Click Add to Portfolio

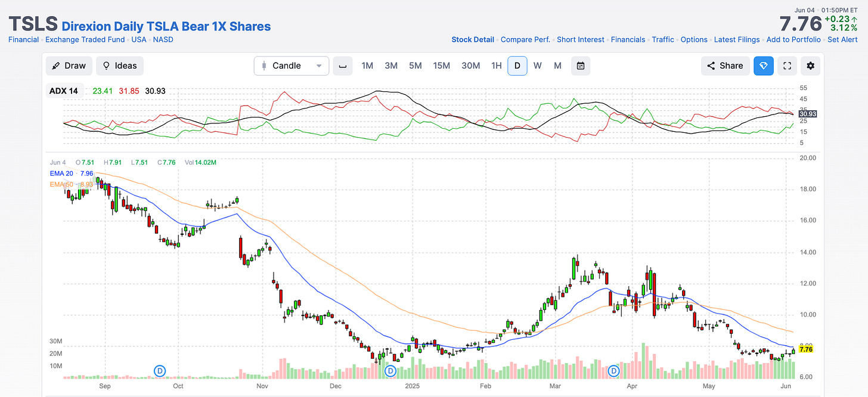tap(793, 39)
